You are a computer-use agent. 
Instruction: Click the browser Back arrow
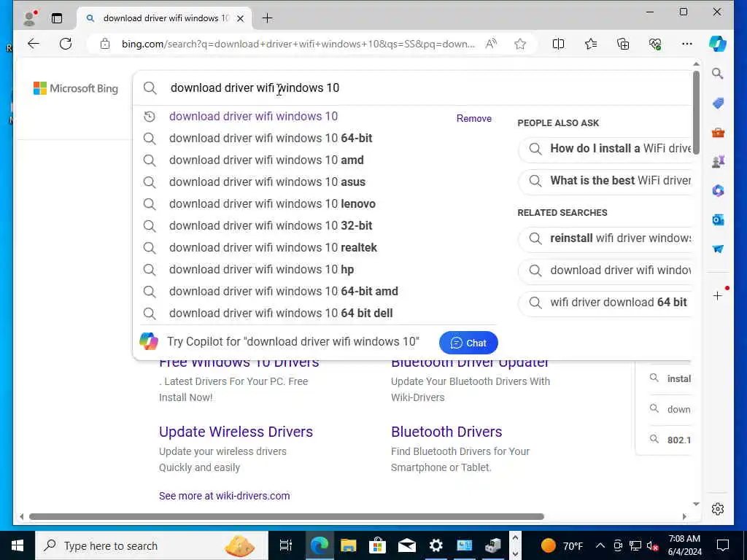coord(34,44)
